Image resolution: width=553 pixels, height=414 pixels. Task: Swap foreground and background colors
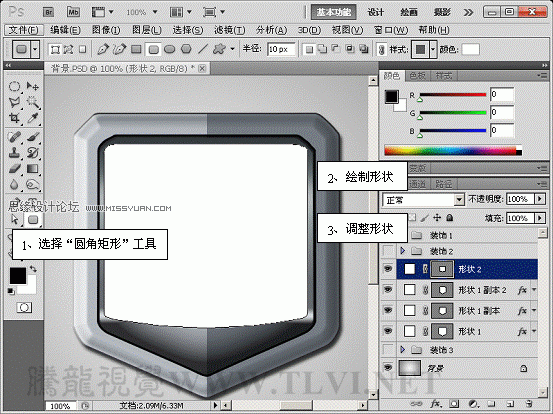pyautogui.click(x=33, y=269)
